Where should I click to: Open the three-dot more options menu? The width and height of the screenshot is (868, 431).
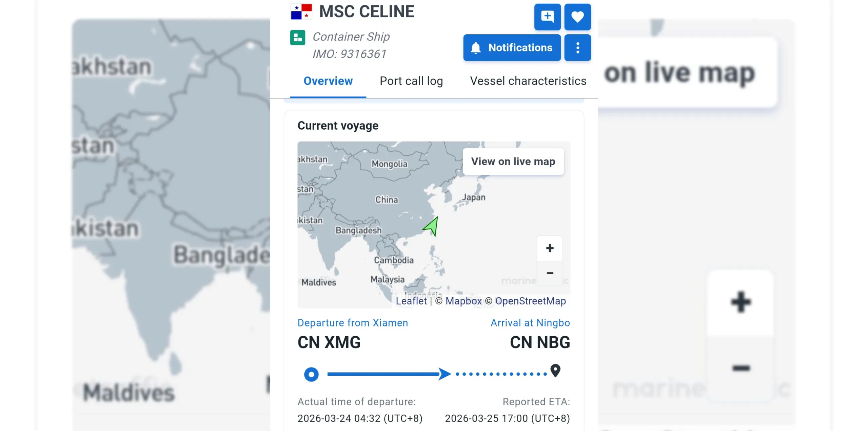577,48
